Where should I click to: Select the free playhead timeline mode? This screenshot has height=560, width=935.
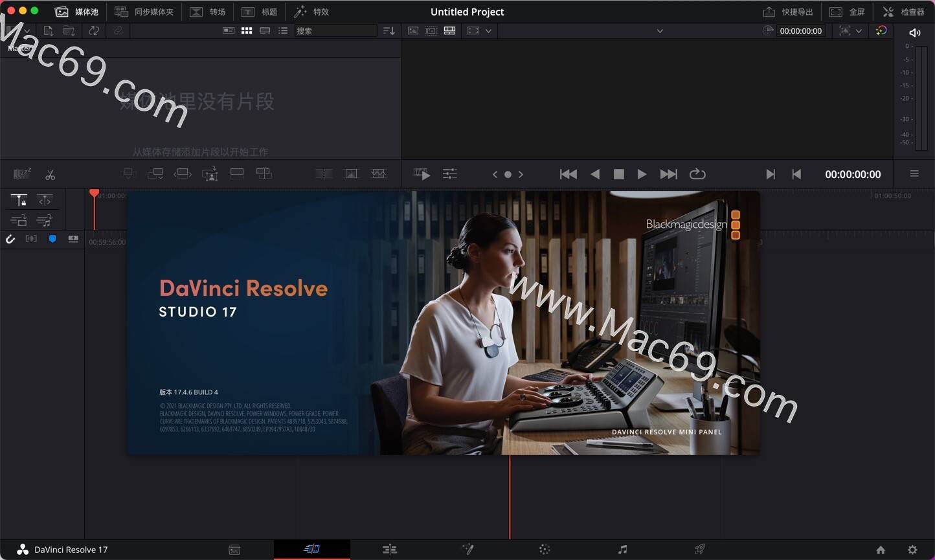44,201
